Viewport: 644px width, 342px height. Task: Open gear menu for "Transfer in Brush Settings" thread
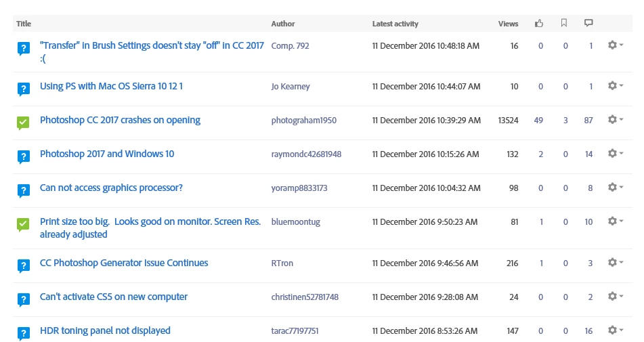[616, 45]
